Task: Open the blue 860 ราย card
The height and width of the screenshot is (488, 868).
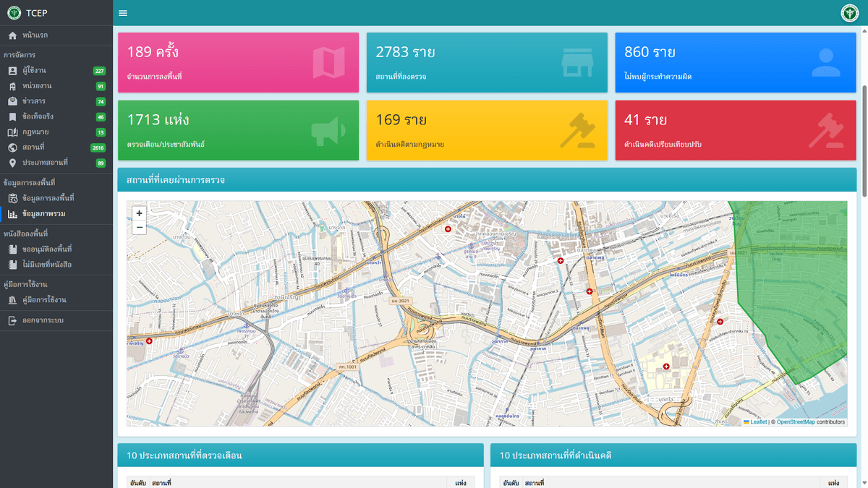Action: pyautogui.click(x=736, y=62)
